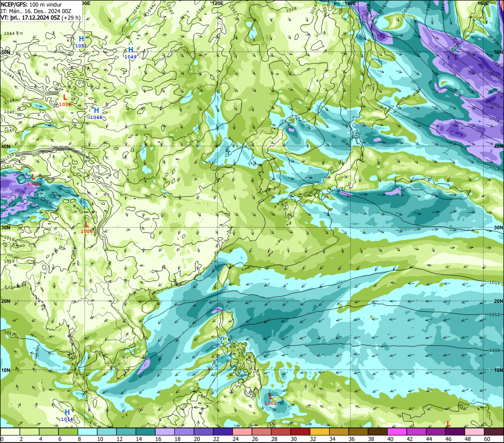
Task: Select the green 6–8 legend swatch
Action: (68, 432)
